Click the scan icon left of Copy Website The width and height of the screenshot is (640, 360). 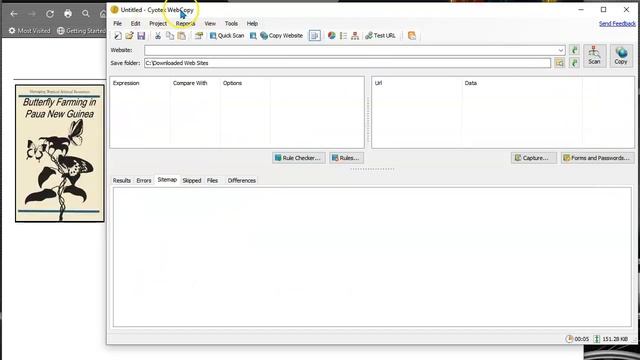click(253, 36)
